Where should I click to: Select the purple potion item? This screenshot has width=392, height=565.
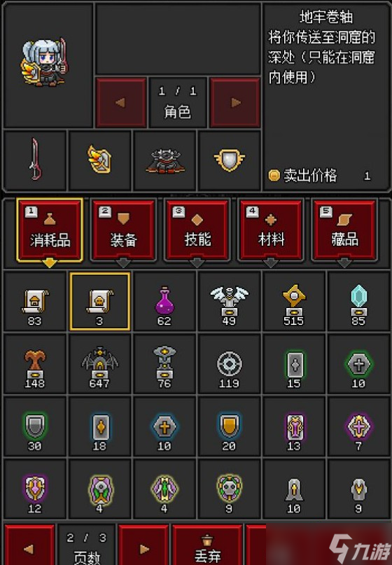point(164,301)
